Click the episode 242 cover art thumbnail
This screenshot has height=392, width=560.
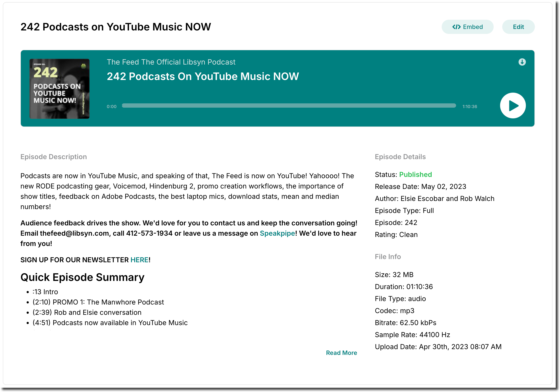[59, 89]
